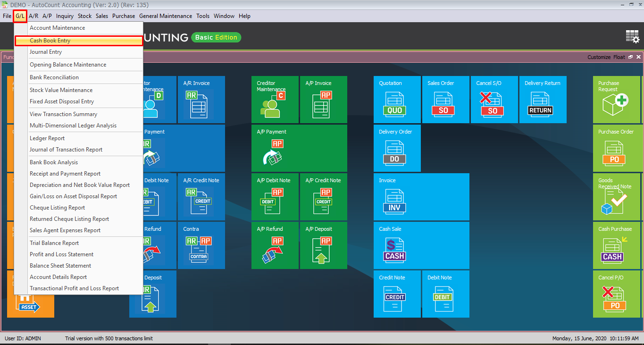The height and width of the screenshot is (345, 644).
Task: Open Profit and Loss Statement
Action: [x=79, y=254]
